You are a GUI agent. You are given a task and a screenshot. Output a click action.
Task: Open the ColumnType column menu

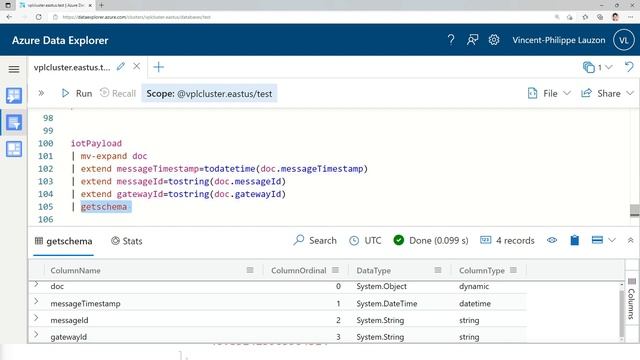(513, 270)
